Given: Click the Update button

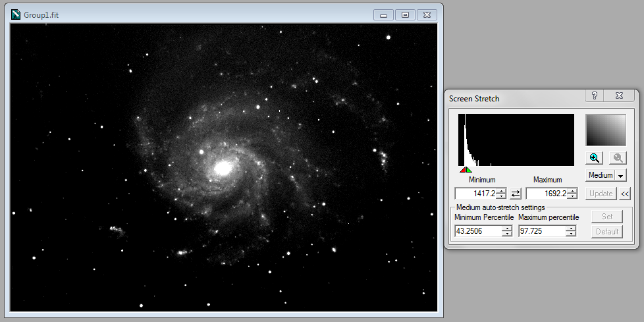Looking at the screenshot, I should point(601,194).
